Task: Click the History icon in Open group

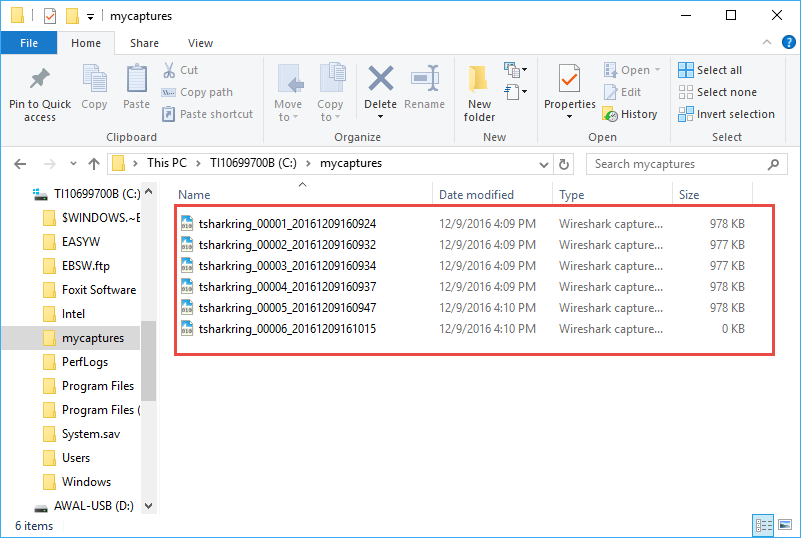Action: (x=609, y=114)
